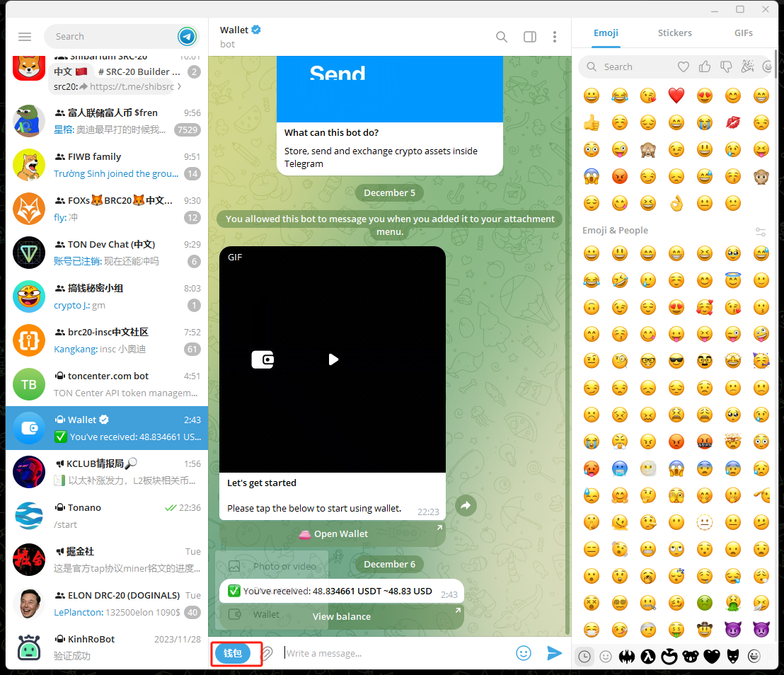Jump to the smiley emoji section in the bottom bar
Viewport: 784px width, 675px height.
tap(606, 656)
